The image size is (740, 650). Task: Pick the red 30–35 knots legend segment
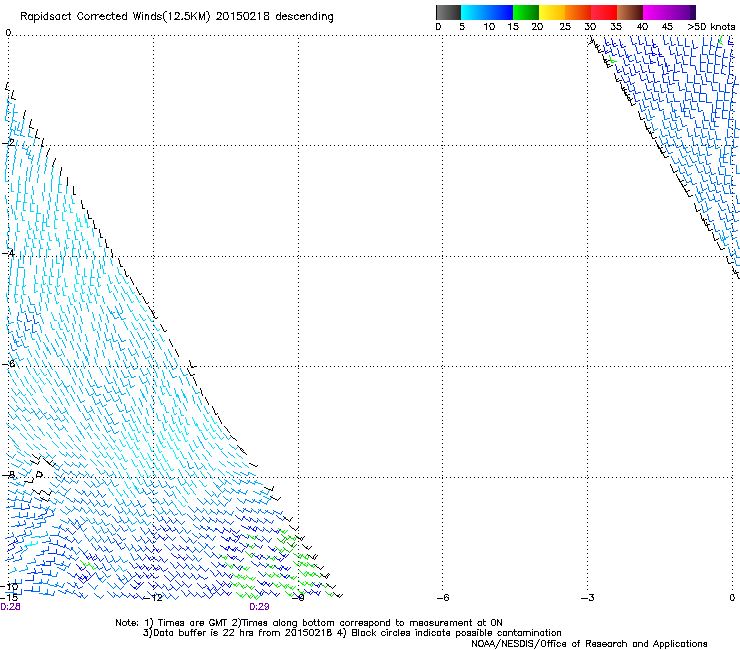coord(604,12)
